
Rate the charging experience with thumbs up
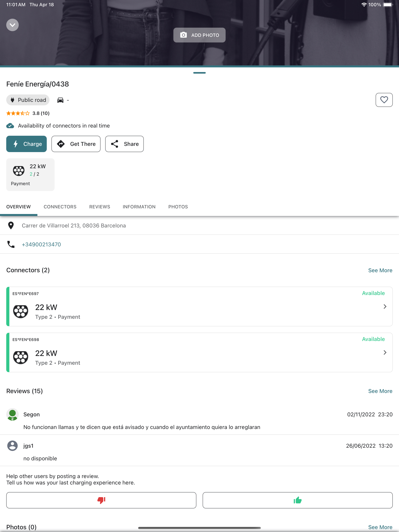coord(297,500)
